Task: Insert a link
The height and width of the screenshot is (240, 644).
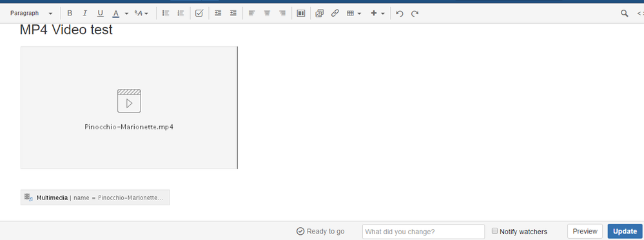Action: pos(335,13)
